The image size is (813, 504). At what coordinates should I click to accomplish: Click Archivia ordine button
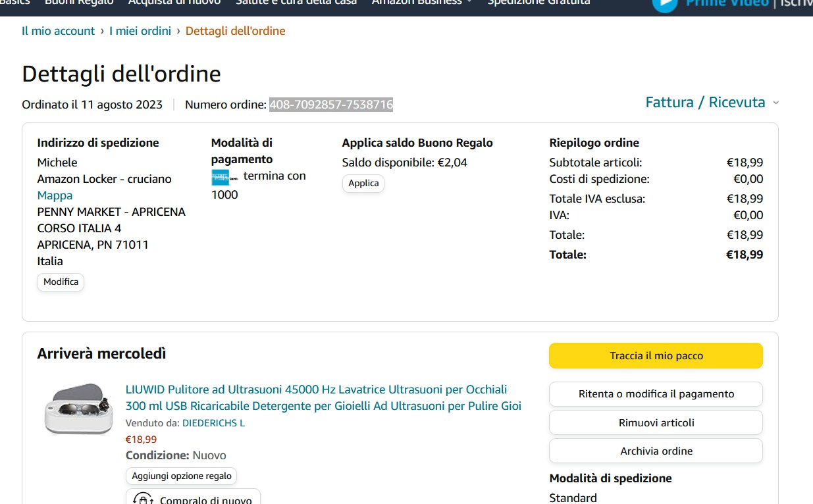[x=656, y=451]
